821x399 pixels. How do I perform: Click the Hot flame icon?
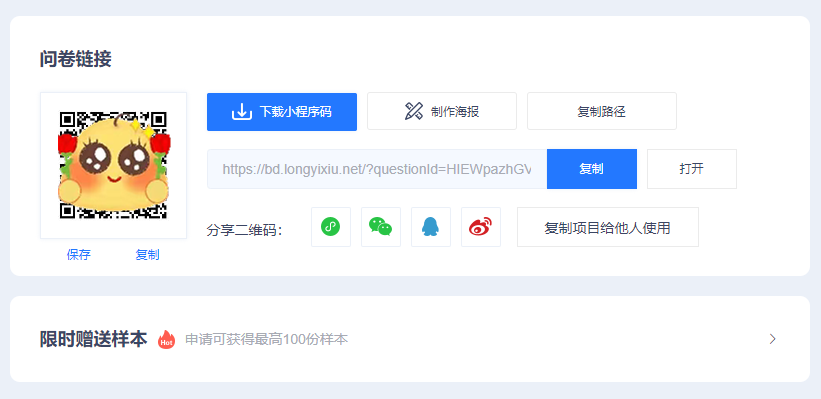point(167,339)
